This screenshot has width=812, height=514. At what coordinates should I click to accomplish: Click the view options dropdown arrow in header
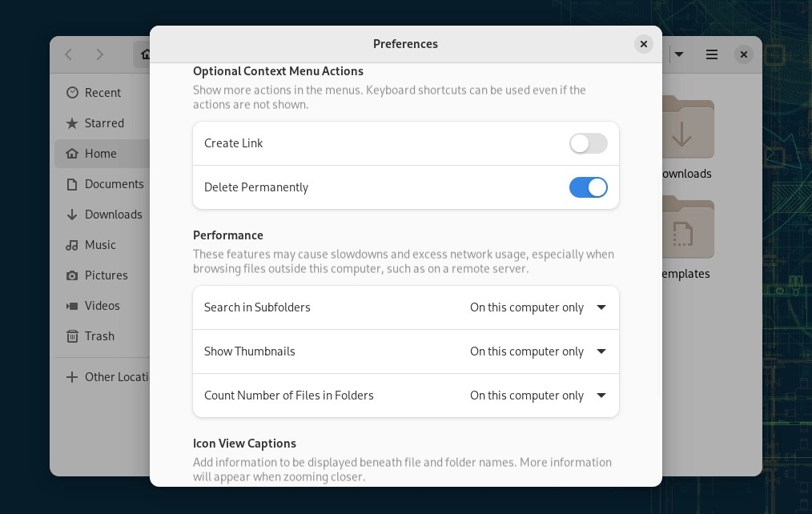[x=679, y=54]
